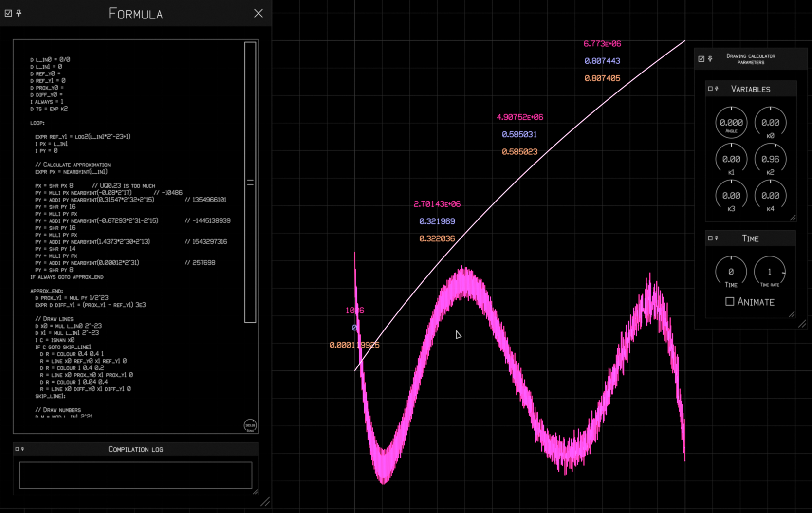Viewport: 812px width, 513px height.
Task: Click the comment '// UQ0.23 is too much'
Action: point(124,186)
